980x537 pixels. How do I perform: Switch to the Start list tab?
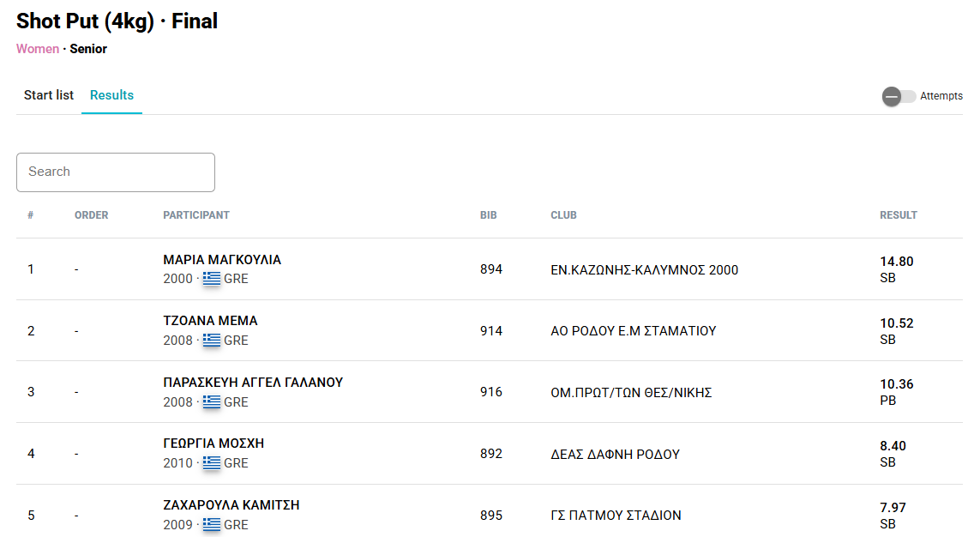coord(49,95)
